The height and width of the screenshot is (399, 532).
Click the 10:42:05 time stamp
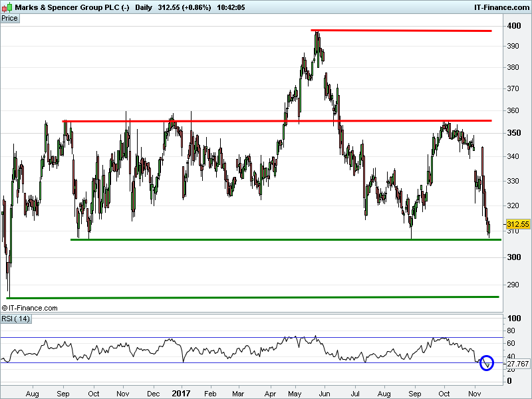231,7
